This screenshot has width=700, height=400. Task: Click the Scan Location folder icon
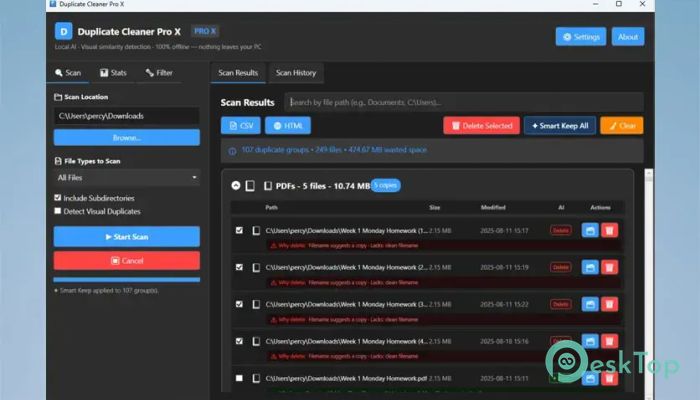58,97
